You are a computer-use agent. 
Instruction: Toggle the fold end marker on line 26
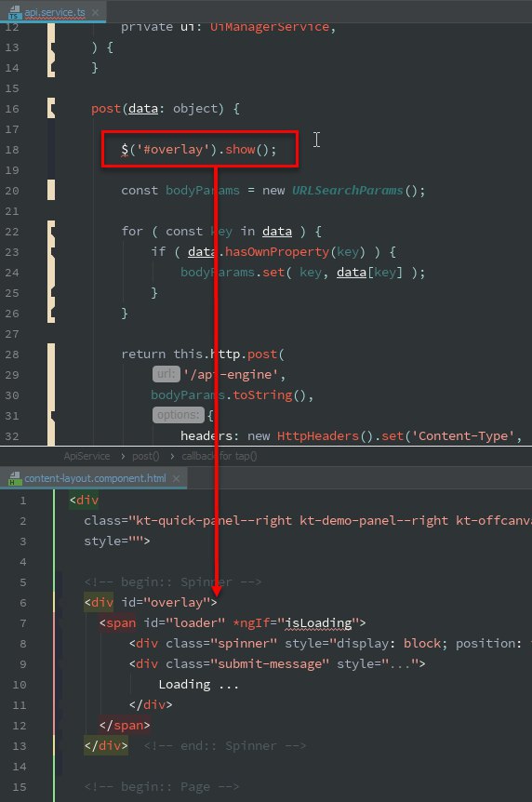[x=51, y=313]
